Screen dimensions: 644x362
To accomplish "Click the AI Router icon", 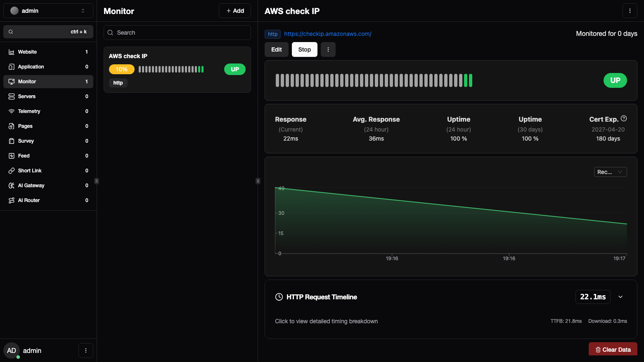I will pos(12,200).
